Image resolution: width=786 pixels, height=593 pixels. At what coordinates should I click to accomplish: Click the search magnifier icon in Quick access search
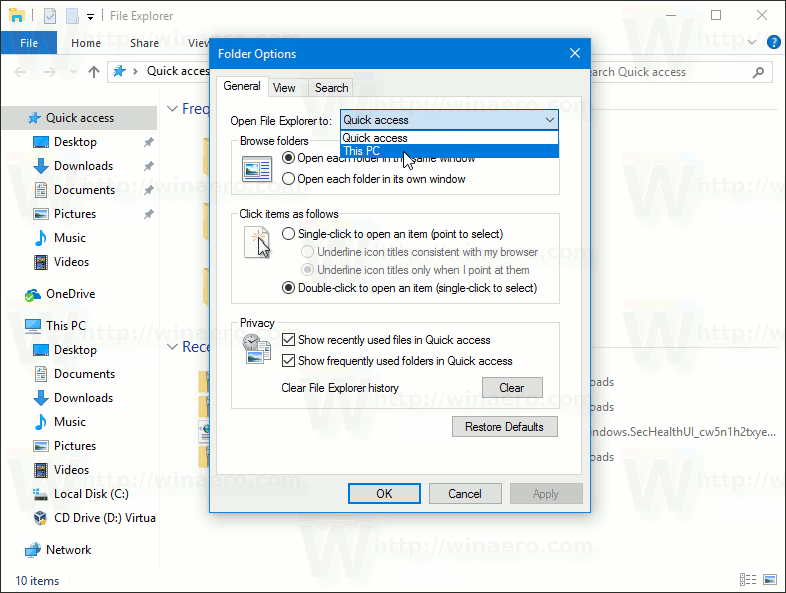coord(758,72)
